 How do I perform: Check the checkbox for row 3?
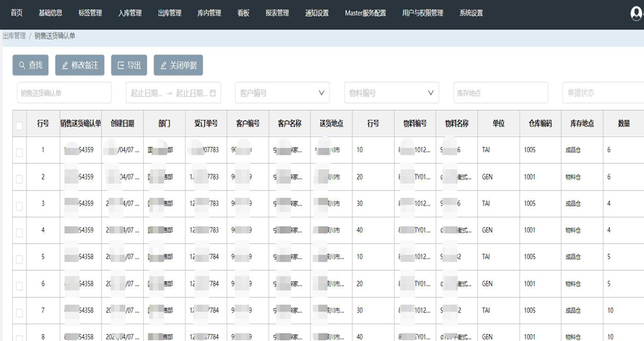click(x=20, y=205)
